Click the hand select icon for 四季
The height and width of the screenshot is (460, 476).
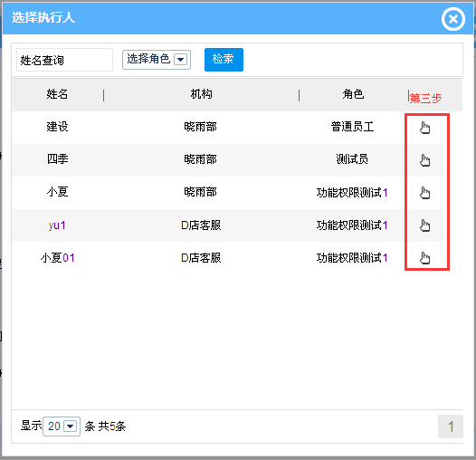[424, 160]
